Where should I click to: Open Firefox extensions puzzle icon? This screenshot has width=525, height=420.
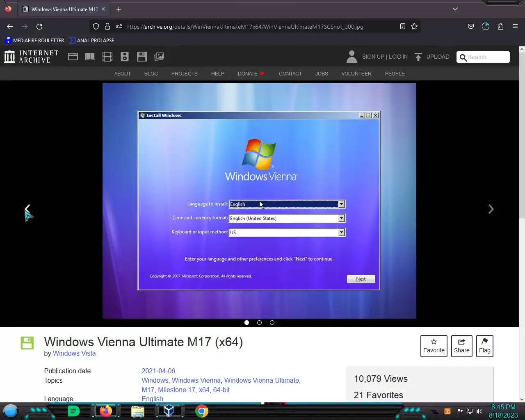tap(500, 26)
